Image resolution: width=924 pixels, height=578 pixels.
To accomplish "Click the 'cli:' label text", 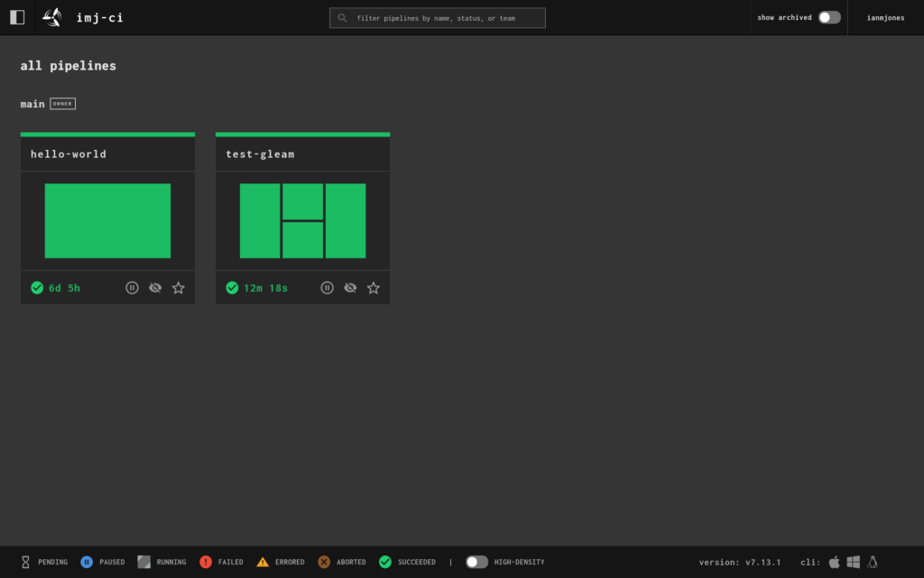I will tap(810, 562).
